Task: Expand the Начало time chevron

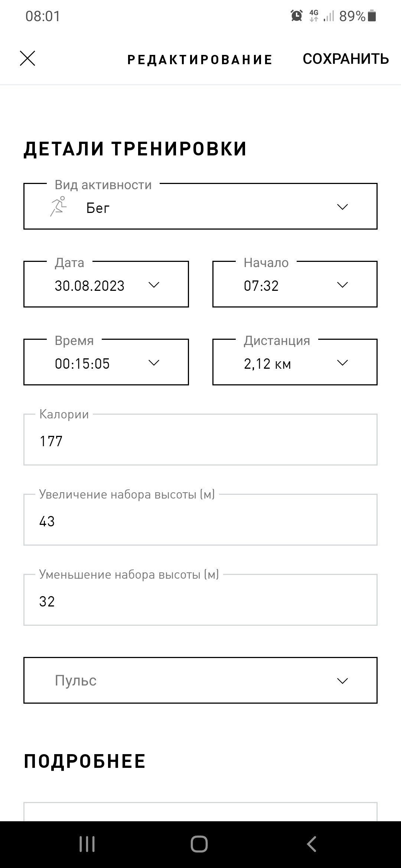Action: (x=342, y=285)
